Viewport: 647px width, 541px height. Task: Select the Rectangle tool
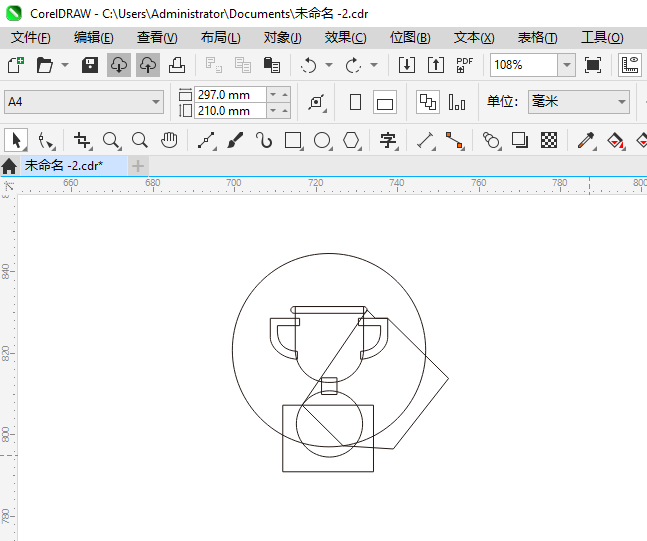[293, 140]
